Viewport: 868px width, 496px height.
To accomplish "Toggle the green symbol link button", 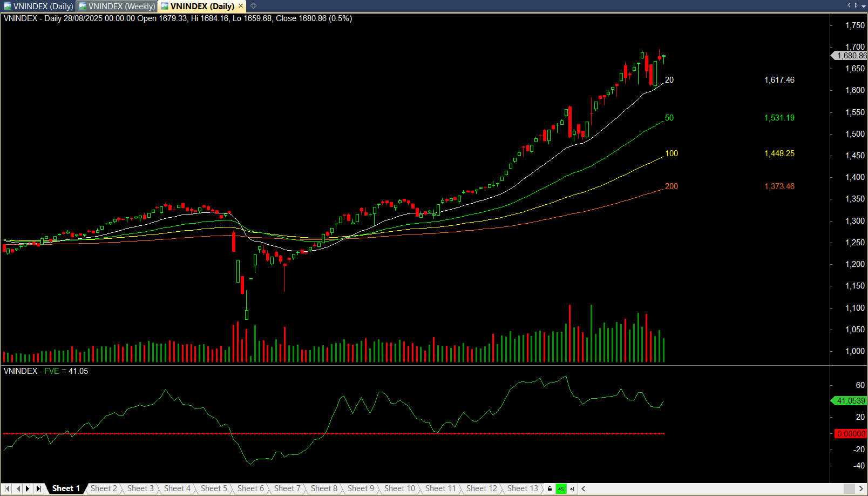I will pyautogui.click(x=561, y=488).
